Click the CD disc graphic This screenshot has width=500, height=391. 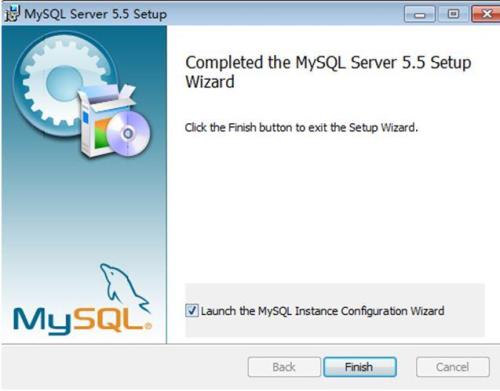coord(129,134)
